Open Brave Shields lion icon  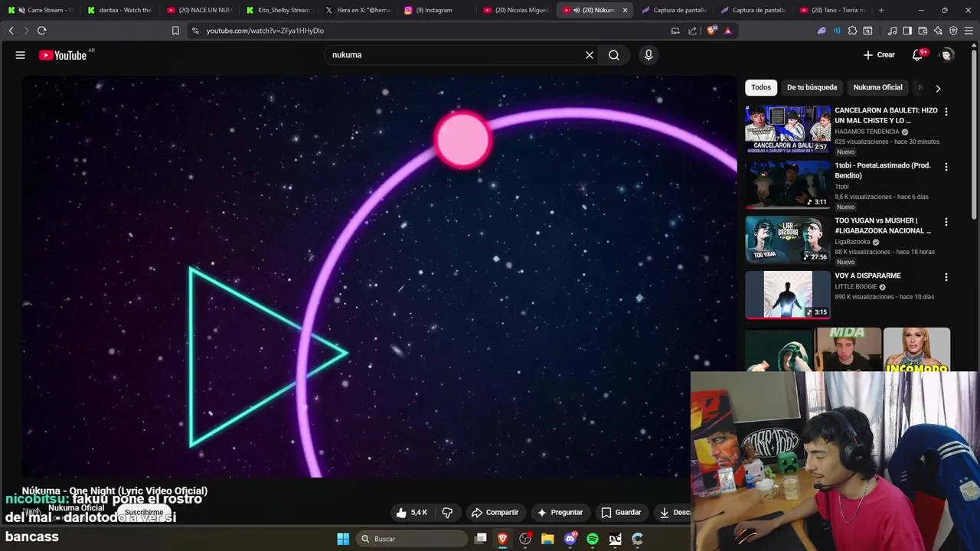coord(711,31)
